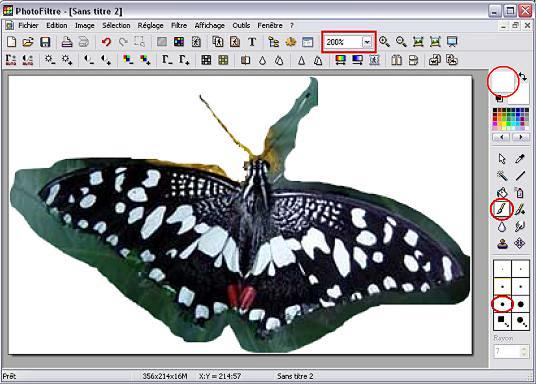Select the square brush shape option
536x384 pixels.
[502, 321]
